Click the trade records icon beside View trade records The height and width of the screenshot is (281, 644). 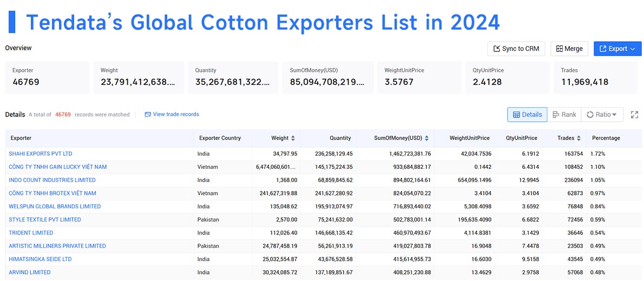tap(148, 114)
